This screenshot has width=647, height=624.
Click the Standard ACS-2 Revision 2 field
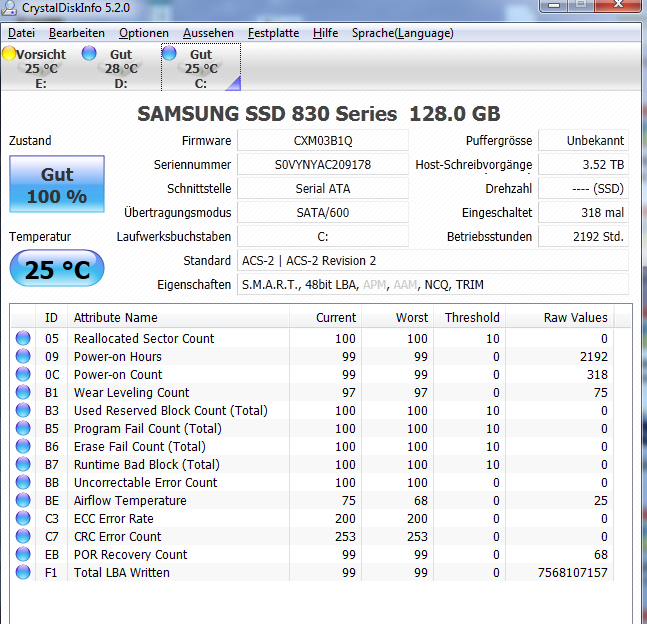[x=433, y=260]
